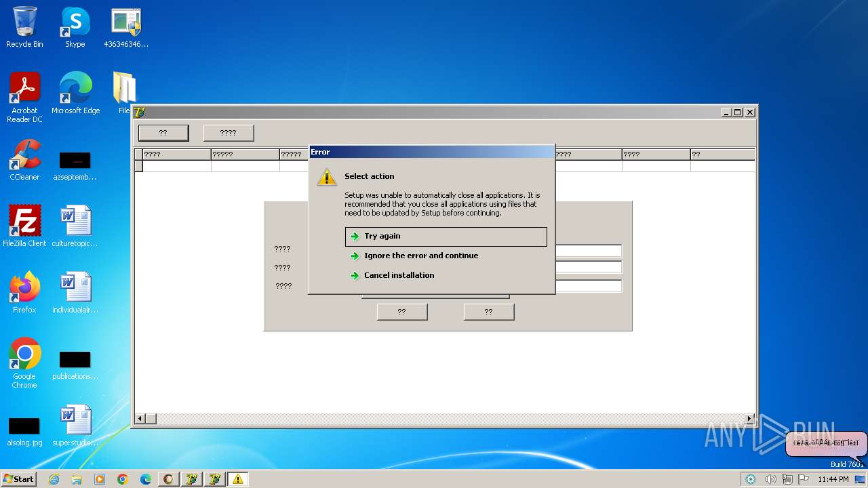The image size is (868, 488).
Task: Select the '??' last column header
Action: 722,155
